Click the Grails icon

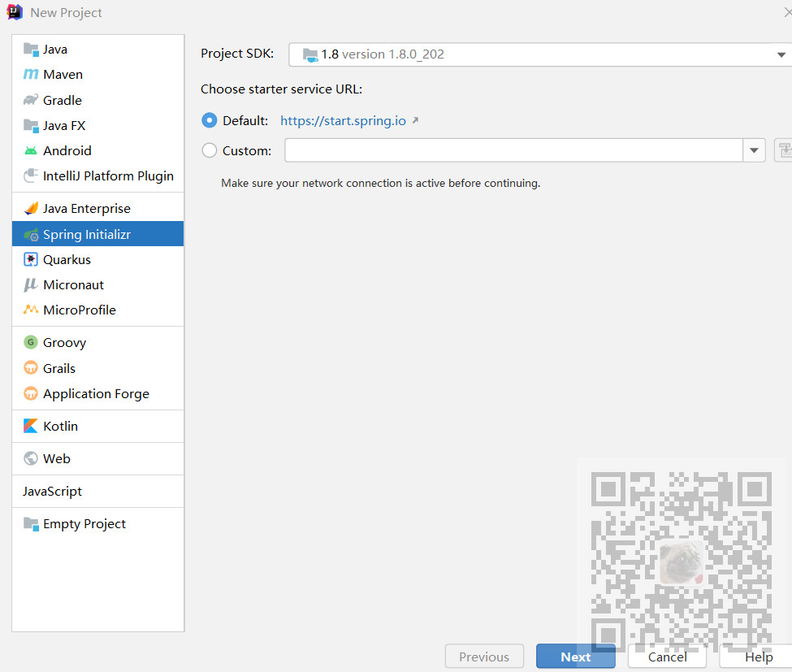[31, 367]
